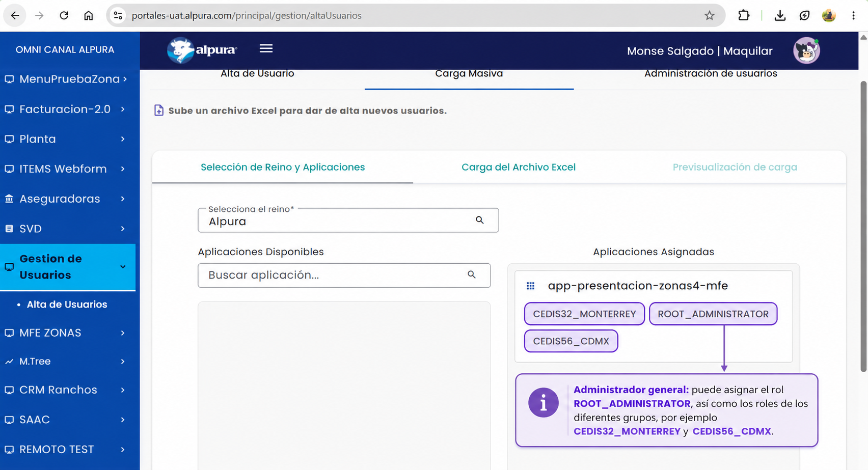Go to Carga del Archivo Excel step
Image resolution: width=868 pixels, height=470 pixels.
tap(519, 167)
